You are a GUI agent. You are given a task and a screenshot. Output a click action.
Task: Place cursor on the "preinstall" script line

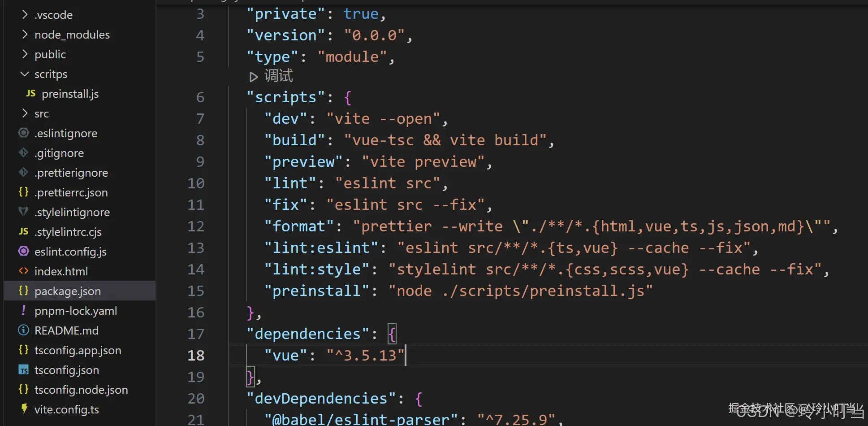457,291
